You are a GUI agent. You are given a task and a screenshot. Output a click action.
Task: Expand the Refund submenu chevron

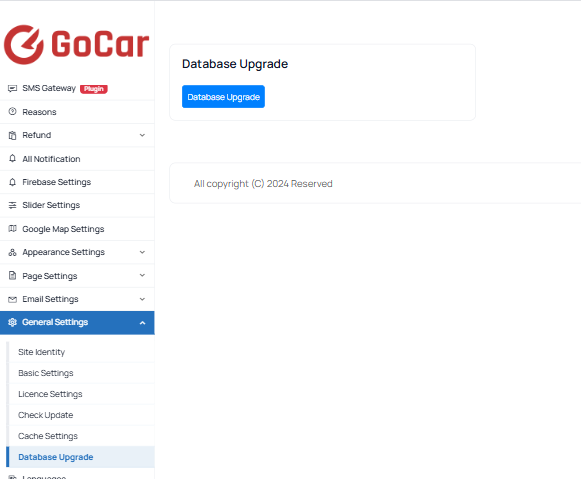pos(142,135)
